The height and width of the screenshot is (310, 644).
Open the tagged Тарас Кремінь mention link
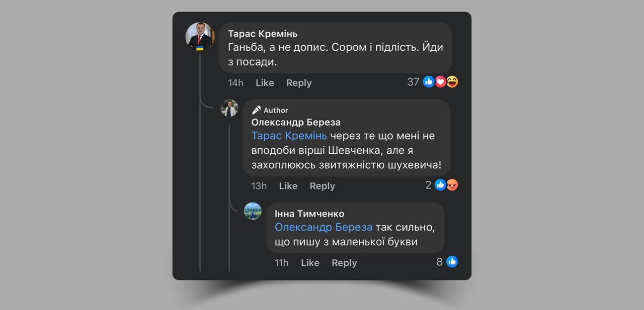pyautogui.click(x=289, y=136)
